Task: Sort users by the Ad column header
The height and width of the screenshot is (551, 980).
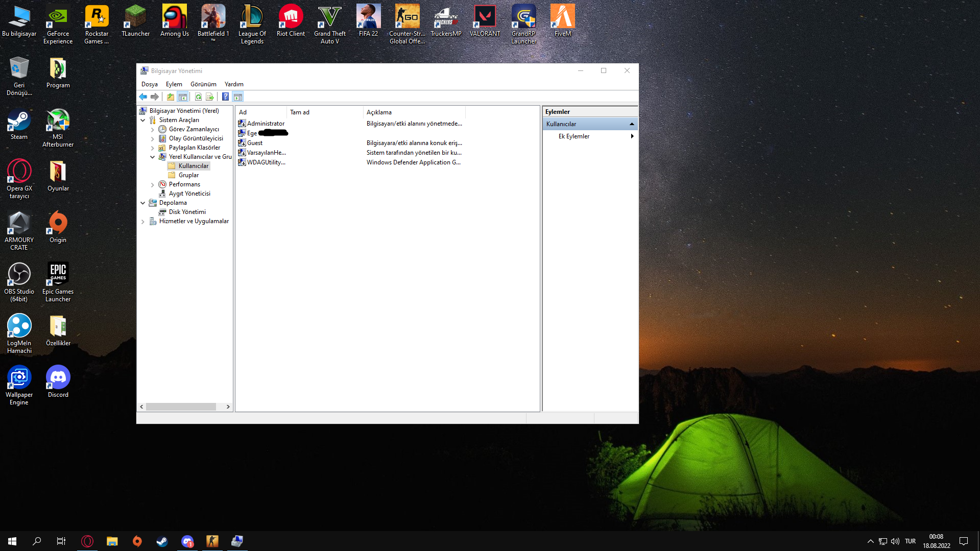Action: click(x=261, y=112)
